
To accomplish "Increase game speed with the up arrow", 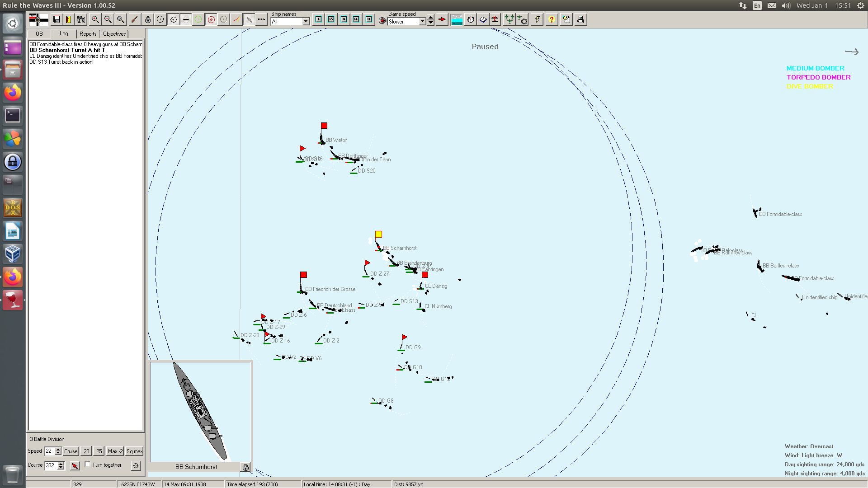I will pos(431,18).
